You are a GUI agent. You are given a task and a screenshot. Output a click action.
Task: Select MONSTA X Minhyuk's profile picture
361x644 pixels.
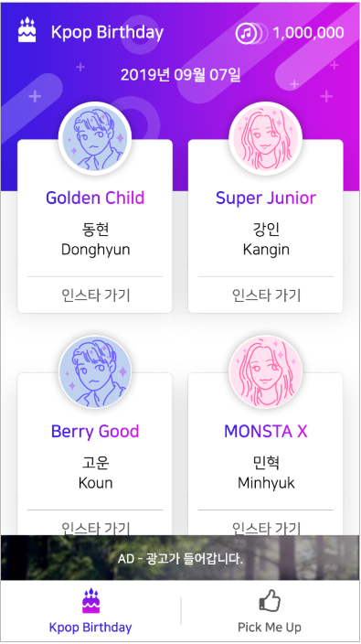(265, 372)
